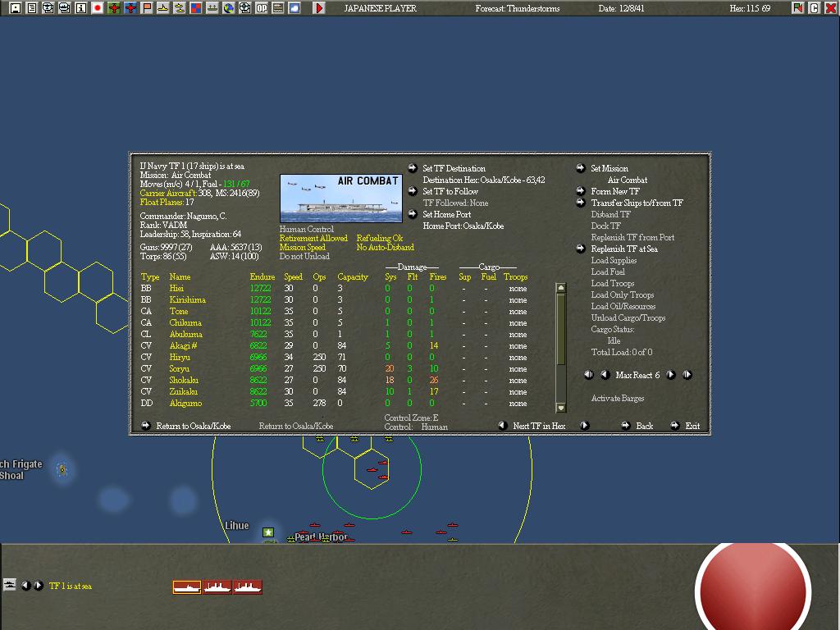Viewport: 840px width, 630px height.
Task: Click the Endure column header
Action: click(262, 277)
